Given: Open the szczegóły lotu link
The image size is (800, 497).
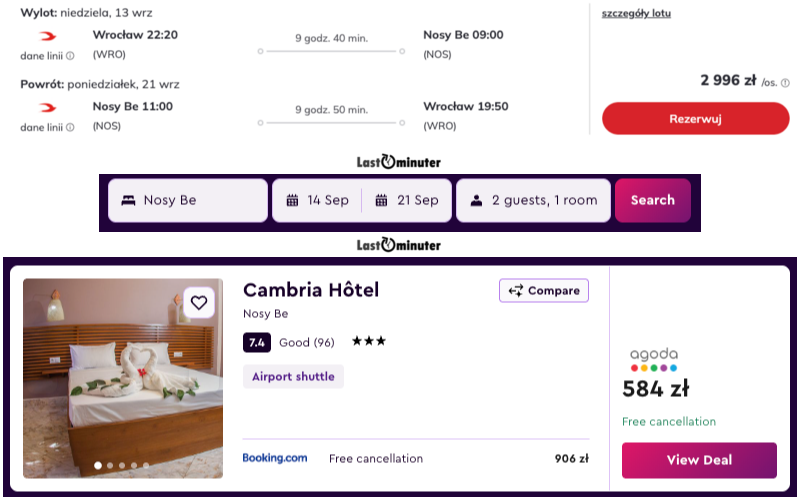Looking at the screenshot, I should pyautogui.click(x=636, y=14).
